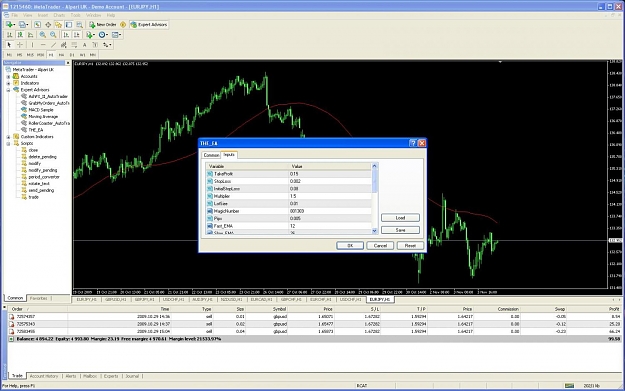Click the New Chart toolbar icon
Viewport: 625px width, 391px height.
[x=10, y=25]
